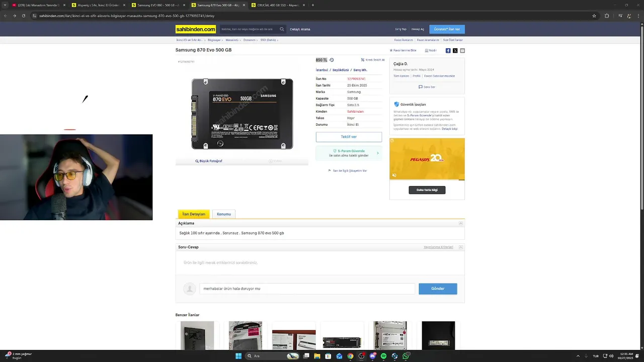Open SSD (Dahili) breadcrumb dropdown
This screenshot has width=644, height=362.
[x=269, y=40]
